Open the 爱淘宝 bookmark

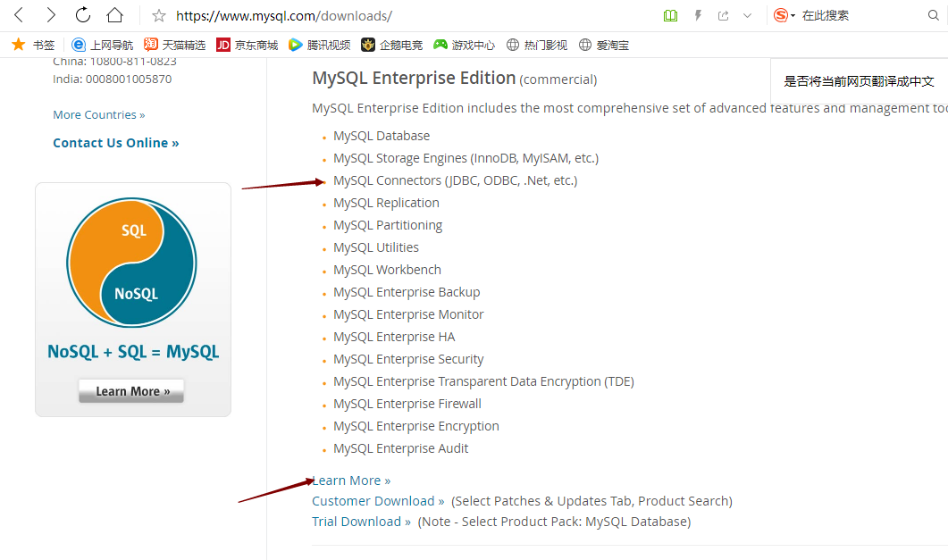click(x=604, y=45)
